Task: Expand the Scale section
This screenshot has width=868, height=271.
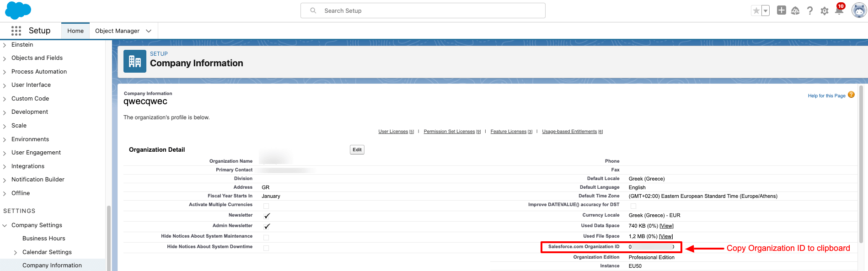Action: 5,126
